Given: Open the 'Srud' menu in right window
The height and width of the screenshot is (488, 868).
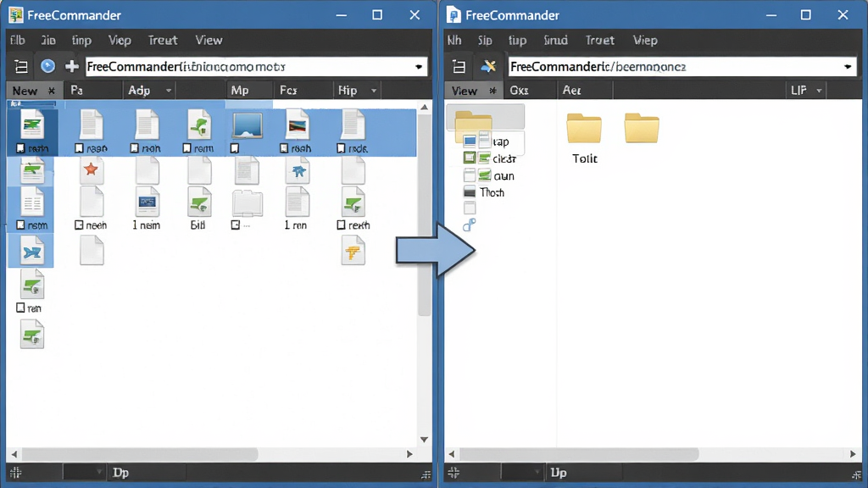Looking at the screenshot, I should pyautogui.click(x=555, y=41).
